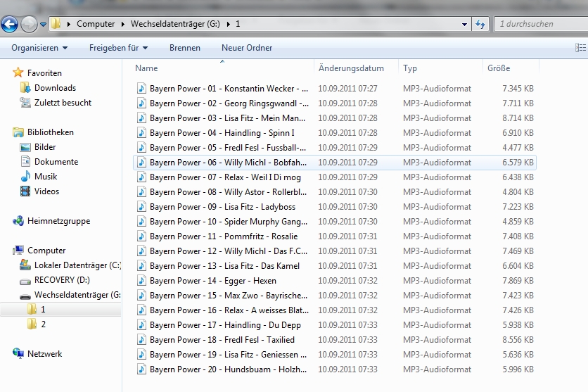588x392 pixels.
Task: Click the Back navigation arrow button
Action: [x=9, y=25]
